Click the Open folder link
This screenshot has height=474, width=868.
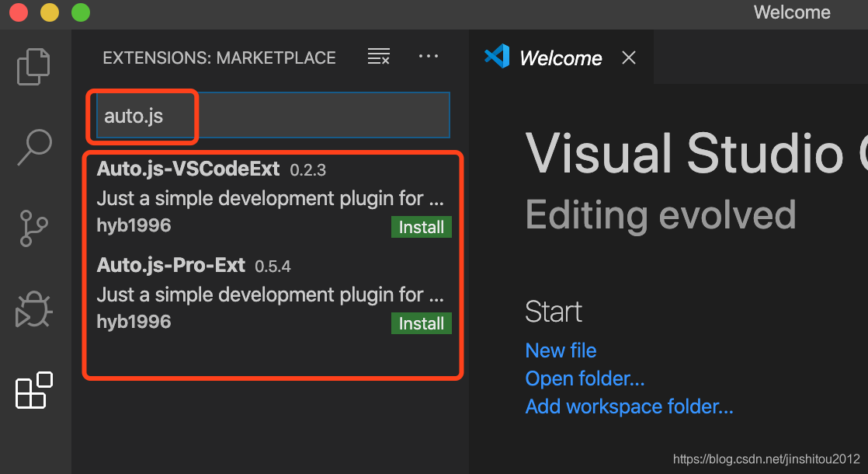(585, 378)
